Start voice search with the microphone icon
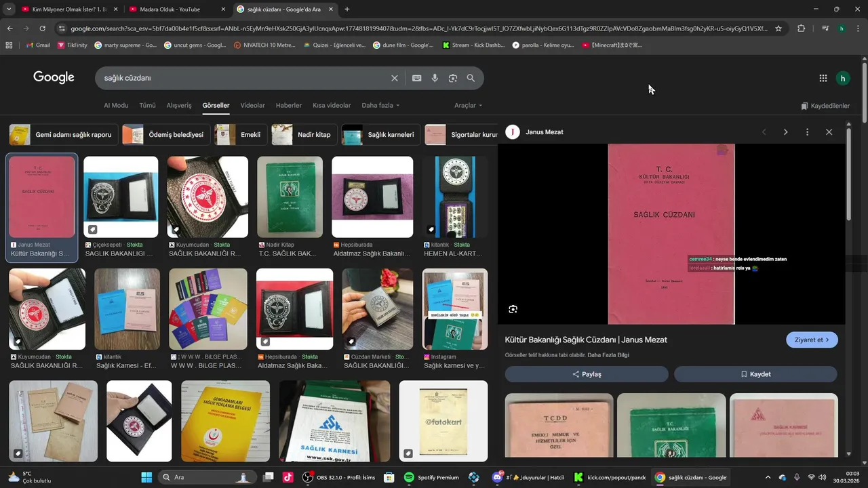This screenshot has width=868, height=488. [x=435, y=78]
